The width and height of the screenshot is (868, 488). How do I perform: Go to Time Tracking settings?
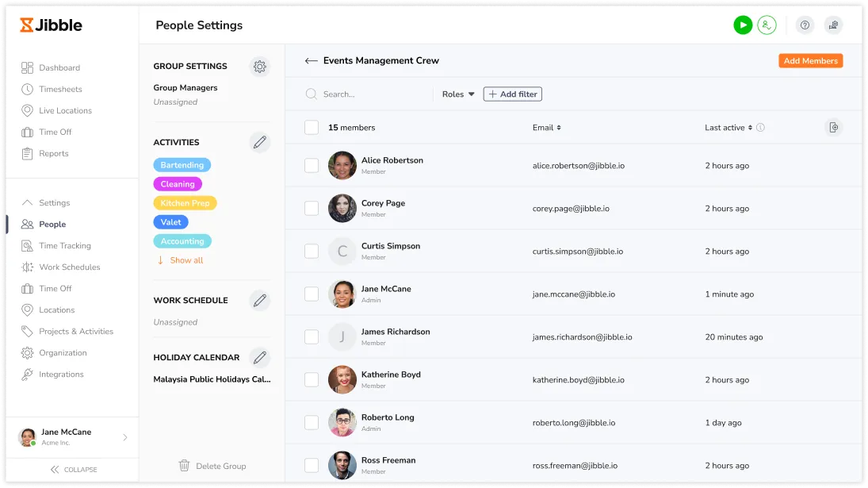coord(65,246)
